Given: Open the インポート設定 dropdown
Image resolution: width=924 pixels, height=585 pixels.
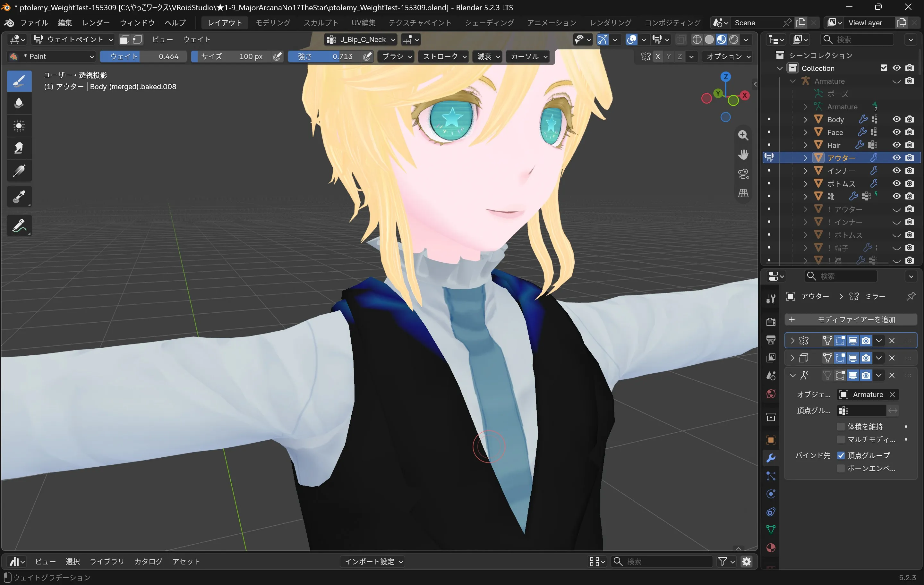Looking at the screenshot, I should pyautogui.click(x=372, y=562).
